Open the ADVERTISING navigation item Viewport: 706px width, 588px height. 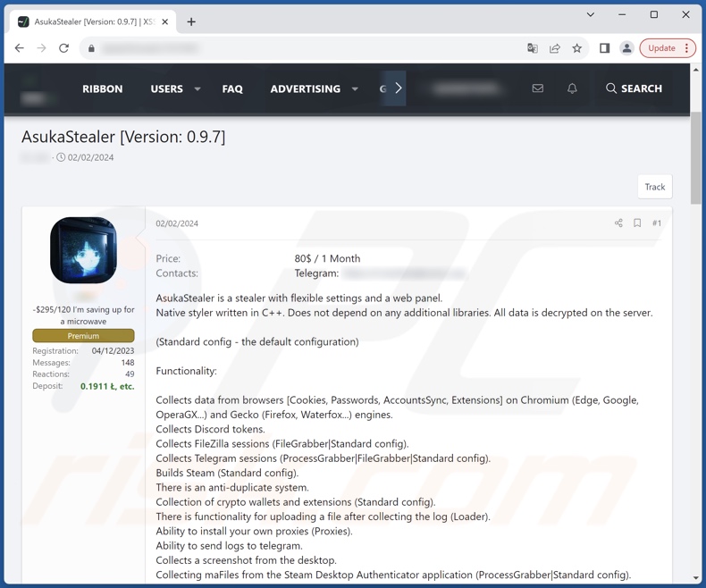[x=306, y=89]
